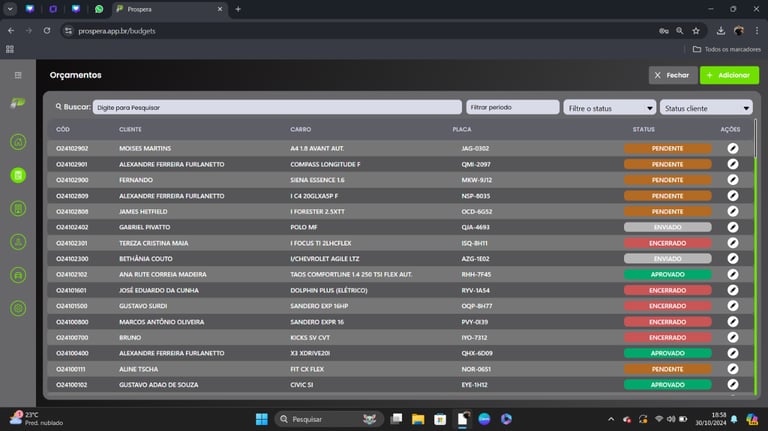Open the clients person icon in sidebar
768x431 pixels.
pos(18,242)
